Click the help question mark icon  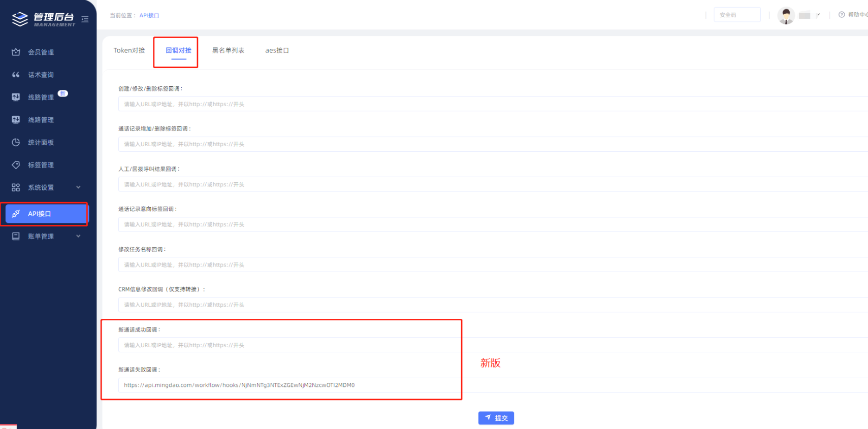tap(842, 15)
